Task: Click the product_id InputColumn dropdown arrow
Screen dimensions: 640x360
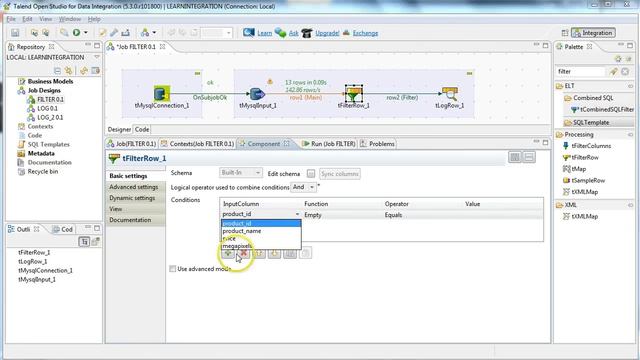Action: (x=297, y=214)
